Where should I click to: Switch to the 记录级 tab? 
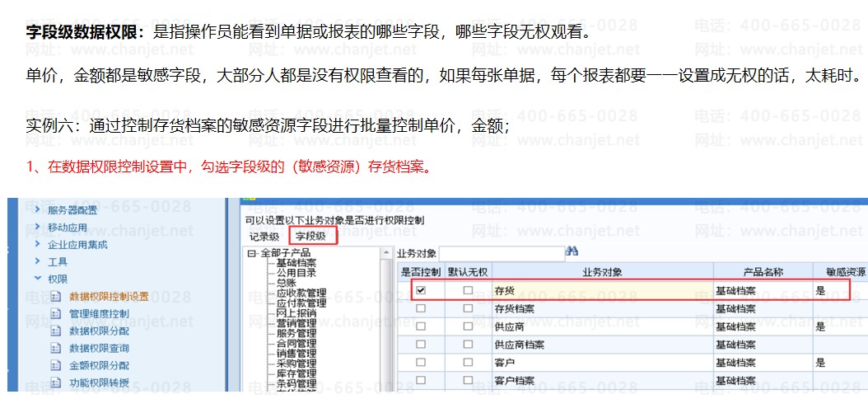coord(264,237)
